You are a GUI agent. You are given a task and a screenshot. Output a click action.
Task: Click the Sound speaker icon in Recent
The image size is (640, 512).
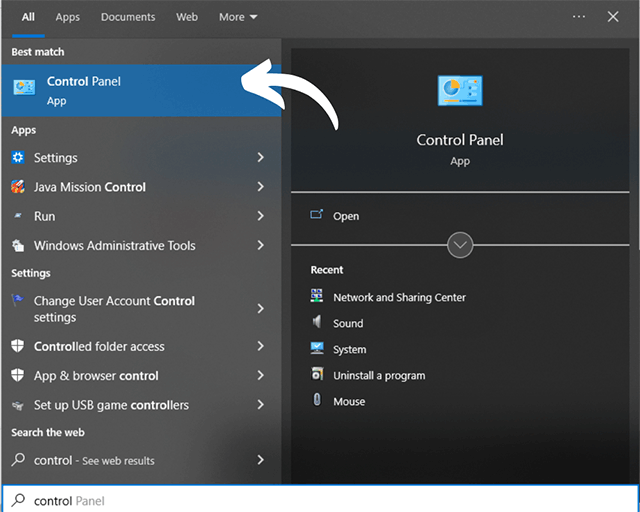point(317,322)
